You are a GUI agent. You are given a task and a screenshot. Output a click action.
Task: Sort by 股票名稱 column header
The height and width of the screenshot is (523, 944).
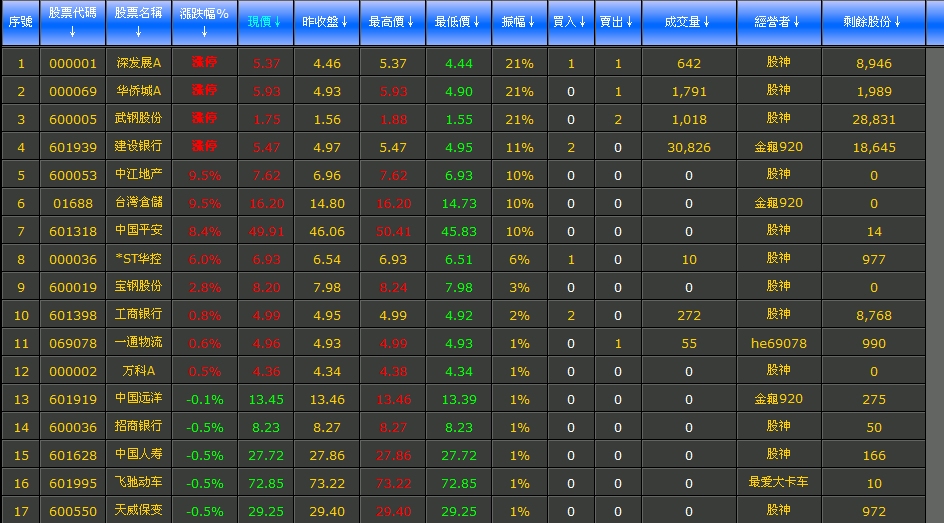click(138, 22)
